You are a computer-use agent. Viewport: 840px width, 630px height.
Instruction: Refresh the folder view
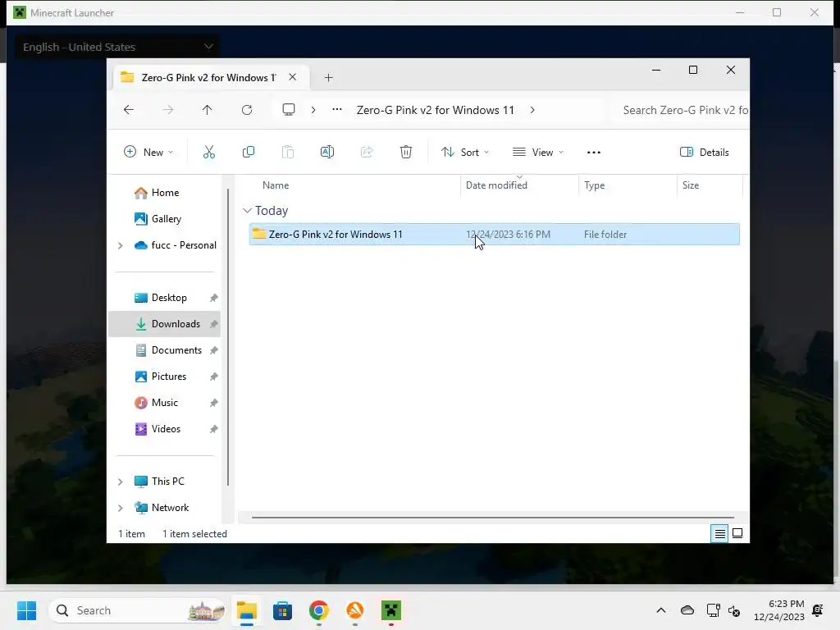click(247, 110)
